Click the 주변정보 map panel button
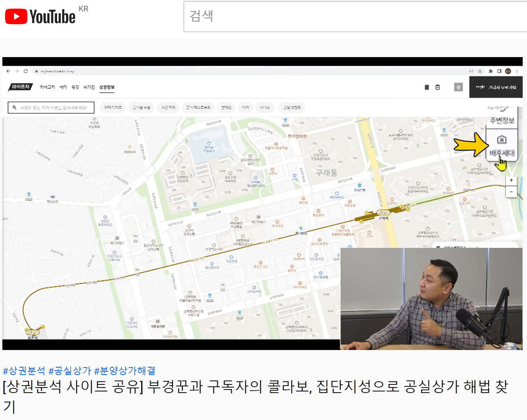The width and height of the screenshot is (527, 420). click(x=502, y=120)
